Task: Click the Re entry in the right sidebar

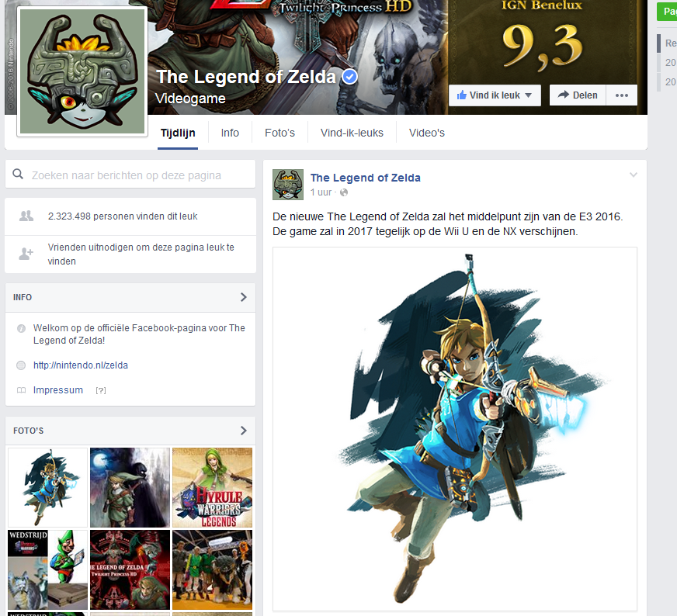Action: 671,43
